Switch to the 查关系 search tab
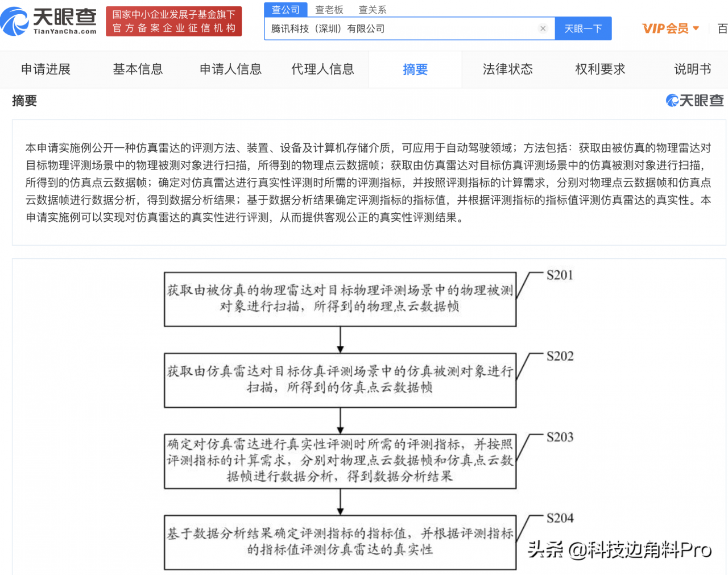This screenshot has height=575, width=728. point(373,10)
